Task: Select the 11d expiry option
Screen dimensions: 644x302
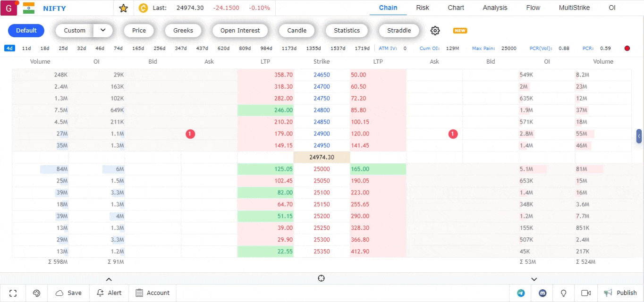Action: click(x=26, y=48)
